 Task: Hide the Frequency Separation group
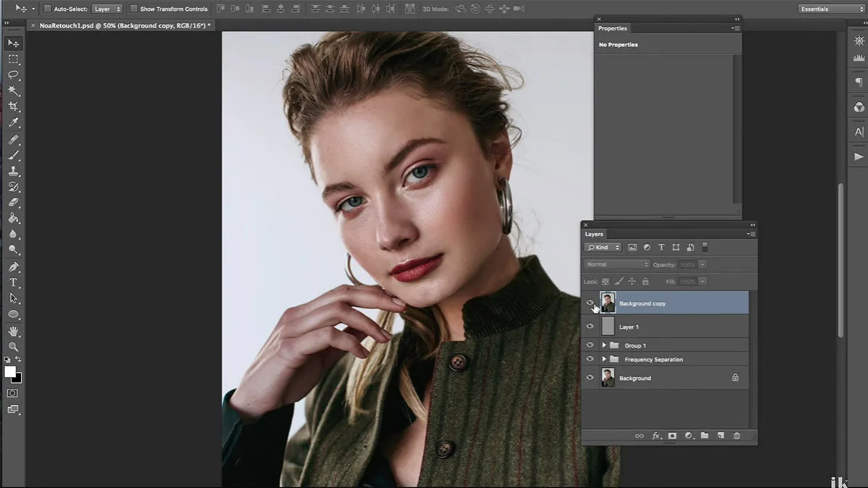(x=590, y=359)
